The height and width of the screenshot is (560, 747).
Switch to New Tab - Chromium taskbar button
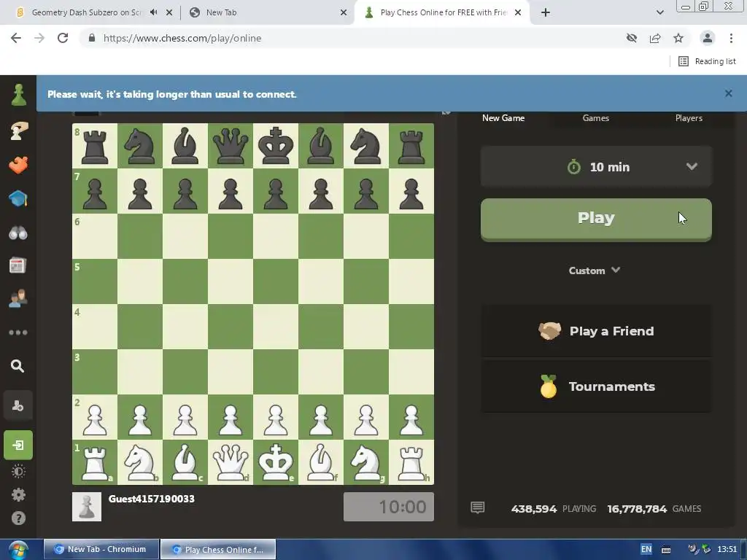coord(101,550)
